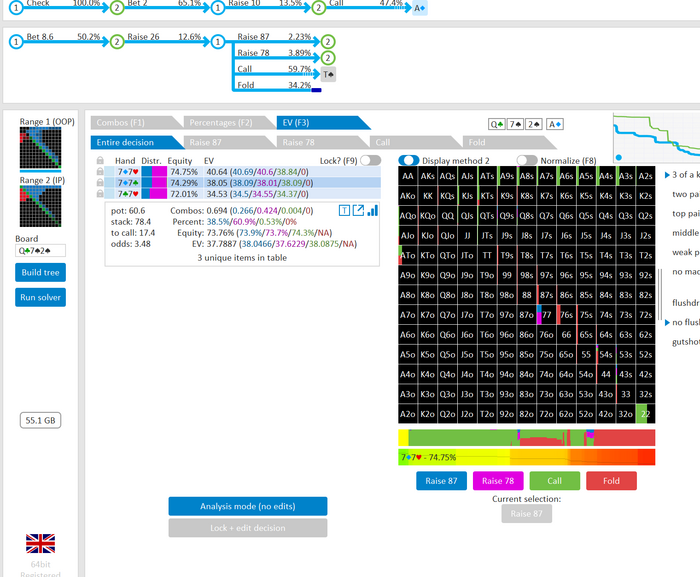700x577 pixels.
Task: Click the Board input field
Action: pos(40,251)
